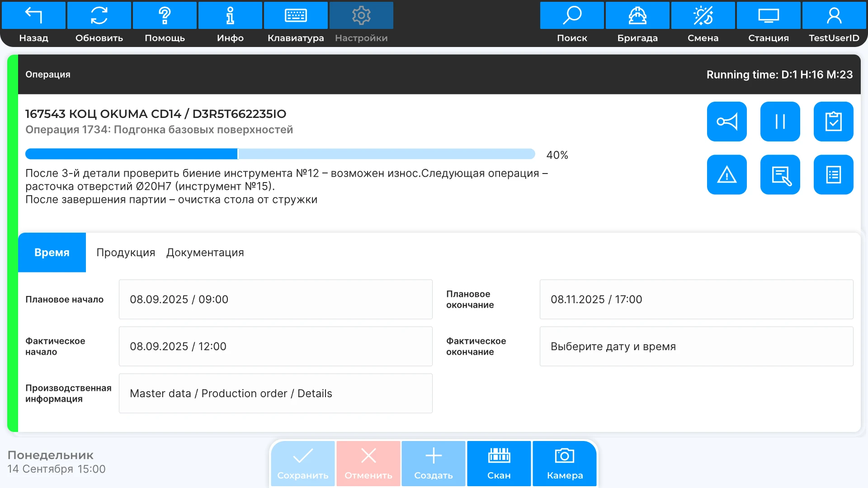Click the Отменить cancel button

pos(368,464)
